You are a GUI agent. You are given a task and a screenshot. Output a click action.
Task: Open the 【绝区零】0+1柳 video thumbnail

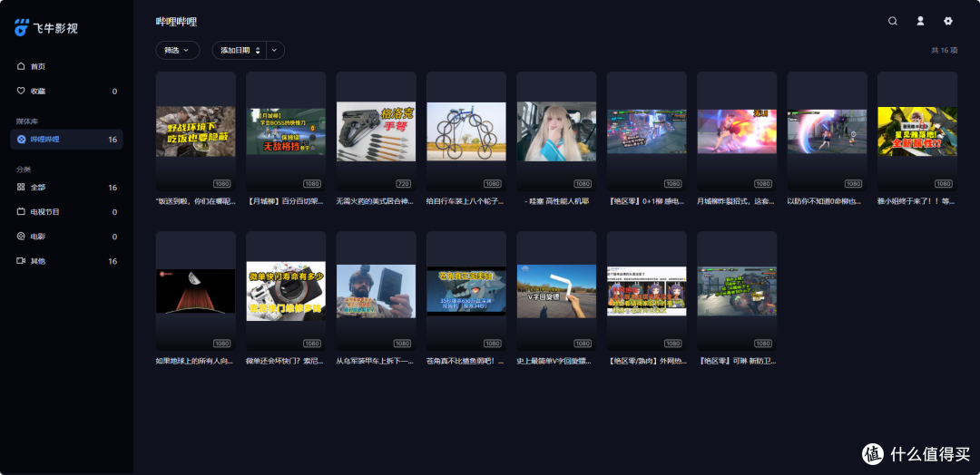coord(647,131)
